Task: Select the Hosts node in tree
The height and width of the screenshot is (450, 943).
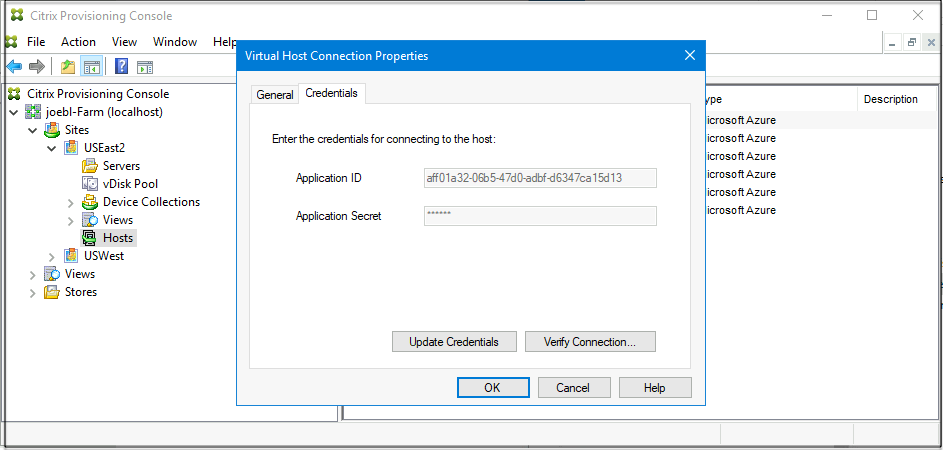Action: [x=117, y=238]
